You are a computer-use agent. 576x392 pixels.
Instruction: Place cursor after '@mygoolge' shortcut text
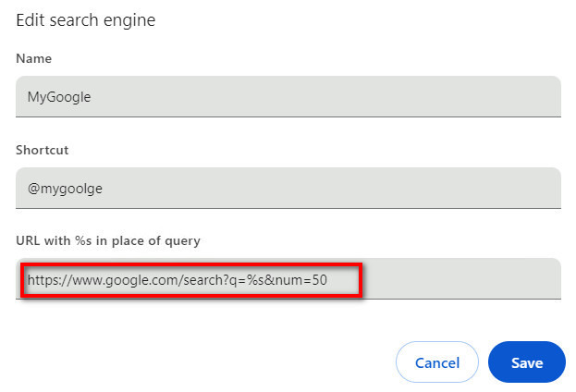click(104, 189)
